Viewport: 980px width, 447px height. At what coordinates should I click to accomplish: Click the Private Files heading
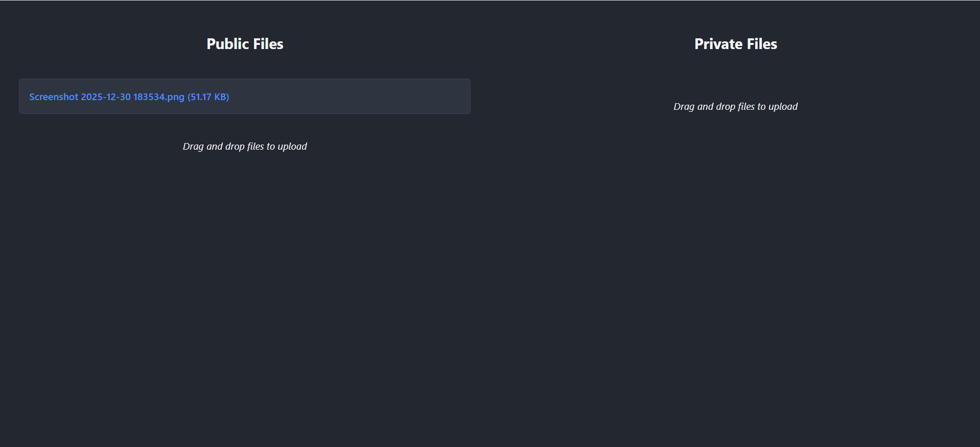click(735, 44)
